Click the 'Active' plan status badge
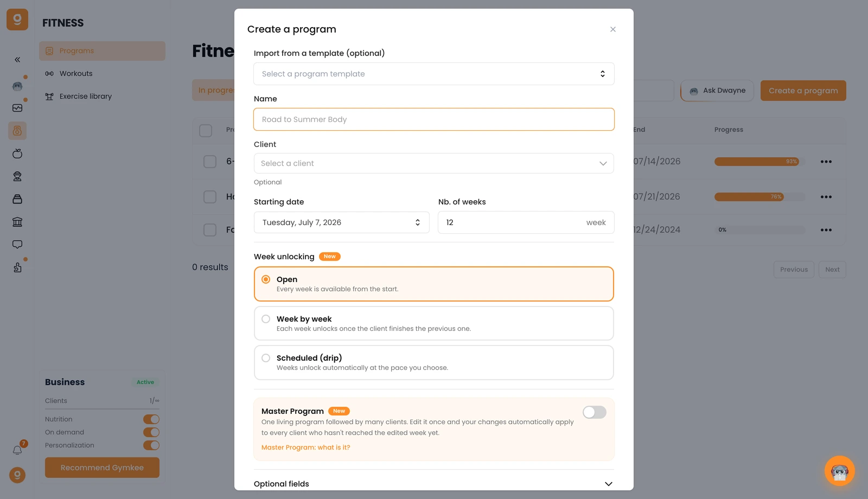The height and width of the screenshot is (499, 868). point(145,382)
